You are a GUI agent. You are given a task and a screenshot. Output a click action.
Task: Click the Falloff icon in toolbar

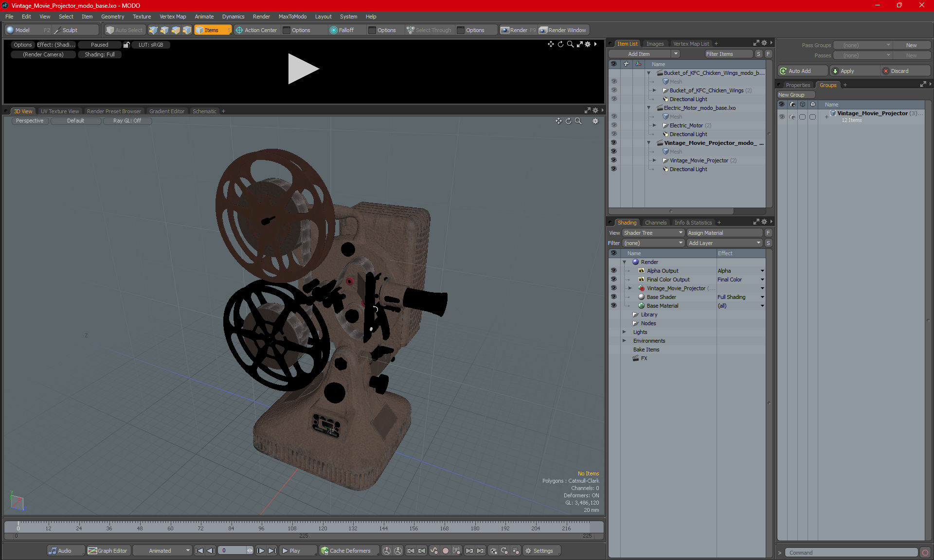[333, 30]
